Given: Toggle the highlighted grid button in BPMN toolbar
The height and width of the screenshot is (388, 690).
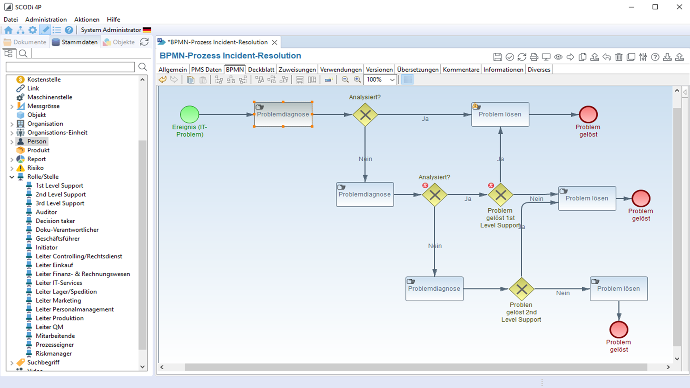Looking at the screenshot, I should point(408,80).
